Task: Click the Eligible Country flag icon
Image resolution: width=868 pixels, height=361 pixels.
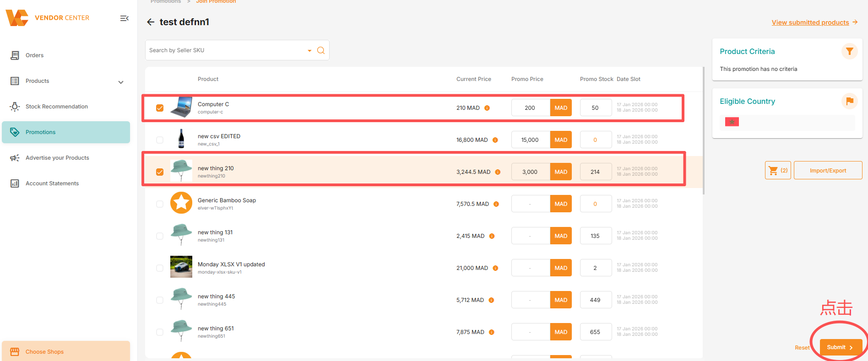Action: pyautogui.click(x=849, y=101)
